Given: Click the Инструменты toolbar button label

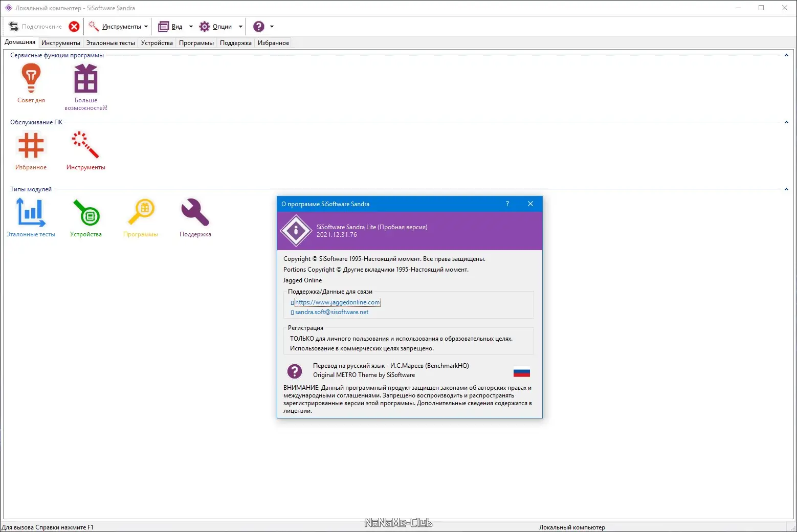Looking at the screenshot, I should tap(122, 27).
